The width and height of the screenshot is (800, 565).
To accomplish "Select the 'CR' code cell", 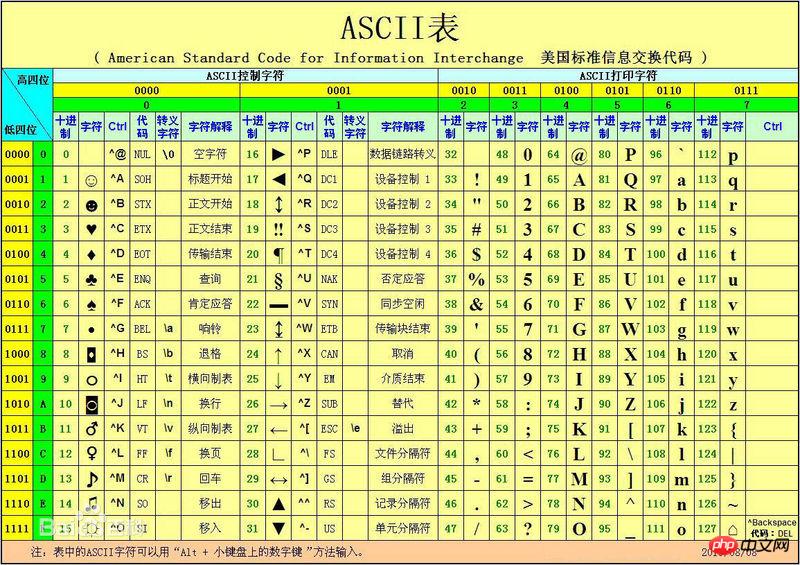I will [x=142, y=479].
